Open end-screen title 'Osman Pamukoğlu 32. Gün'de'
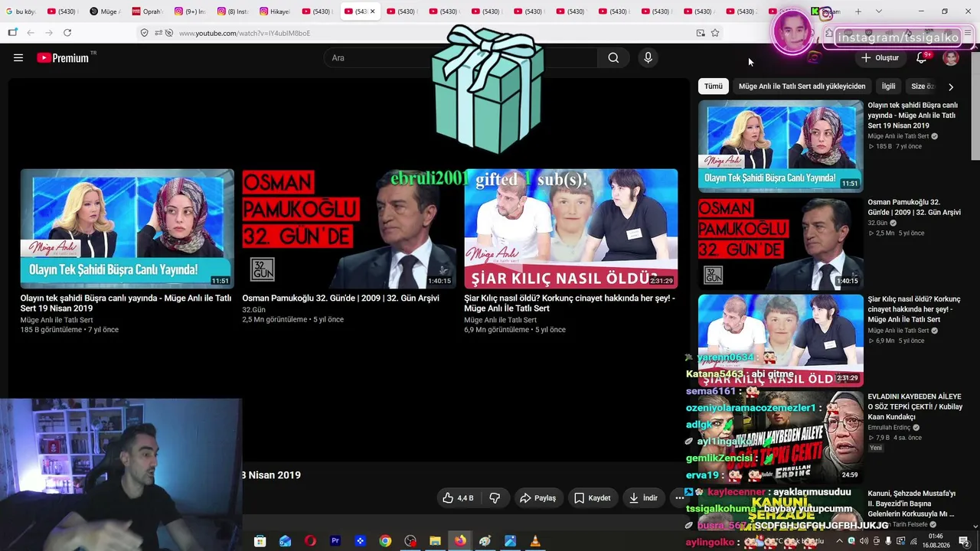 [x=341, y=298]
